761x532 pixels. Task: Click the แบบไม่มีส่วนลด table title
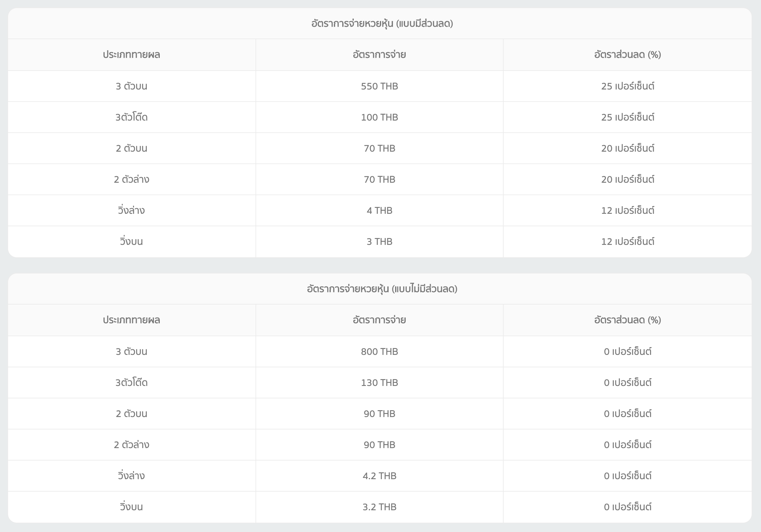coord(382,289)
